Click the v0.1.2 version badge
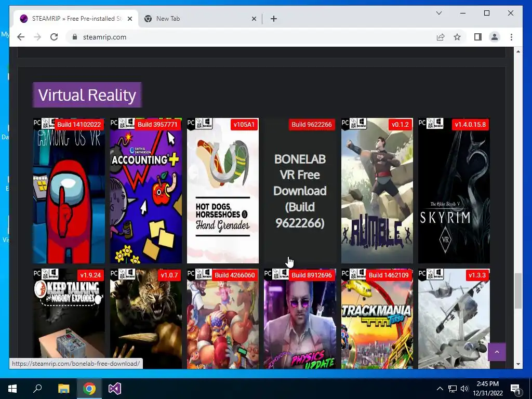Screen dimensions: 532x399 [x=400, y=125]
